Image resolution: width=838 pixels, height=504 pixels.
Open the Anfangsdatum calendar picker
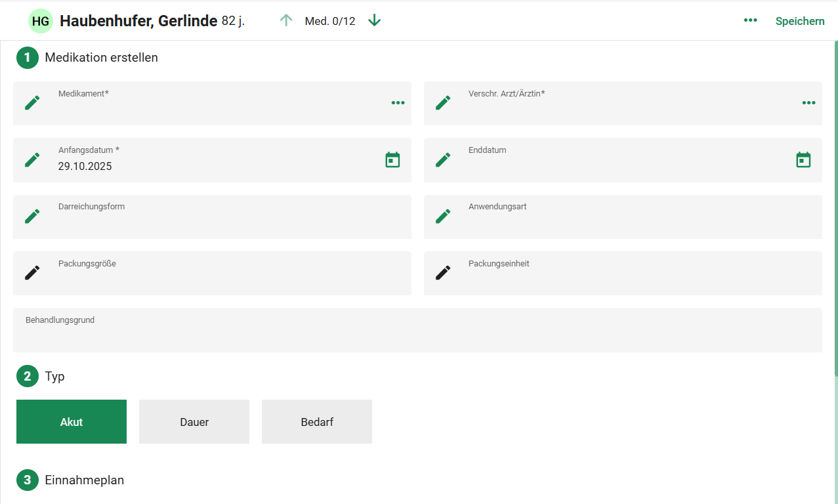[392, 159]
